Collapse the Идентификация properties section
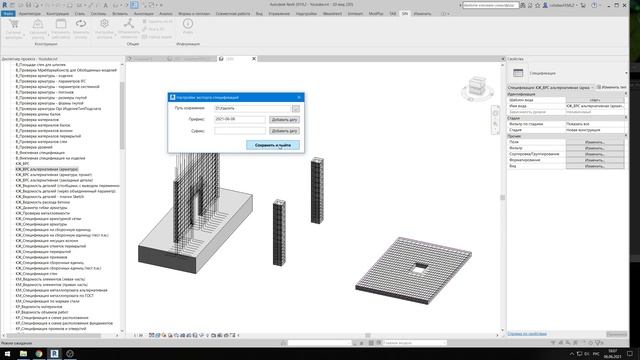Image resolution: width=640 pixels, height=360 pixels. 626,94
